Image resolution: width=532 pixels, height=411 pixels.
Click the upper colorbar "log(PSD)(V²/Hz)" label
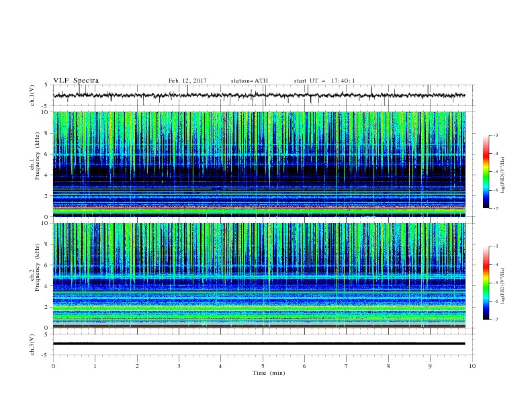pos(503,175)
